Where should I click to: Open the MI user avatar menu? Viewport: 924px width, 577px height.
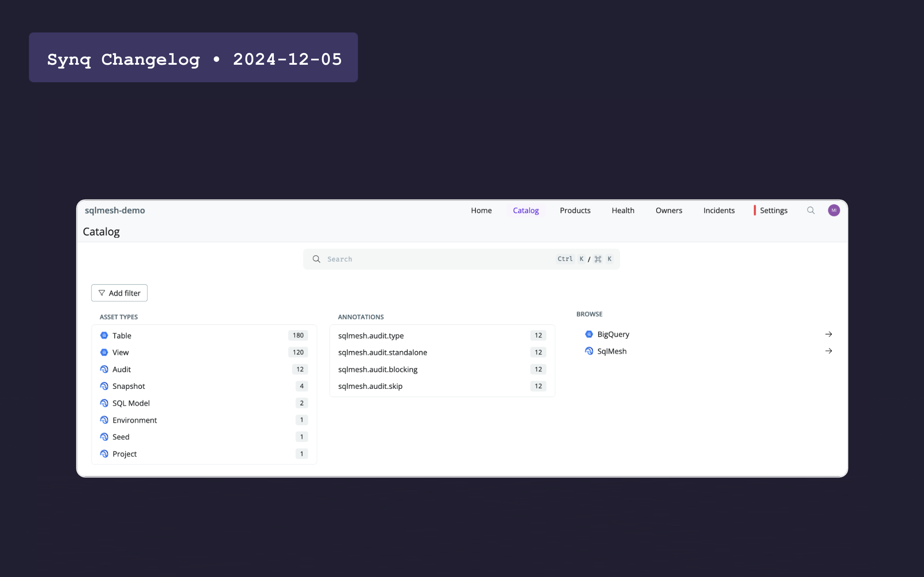click(x=834, y=210)
